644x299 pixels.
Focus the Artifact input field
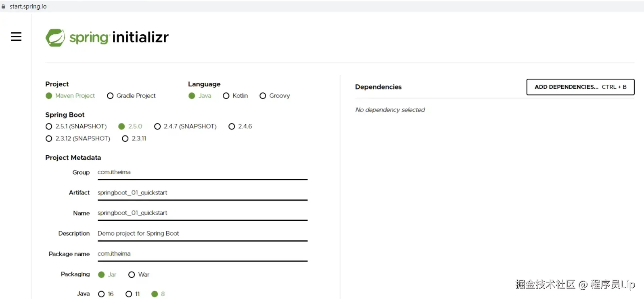coord(203,193)
